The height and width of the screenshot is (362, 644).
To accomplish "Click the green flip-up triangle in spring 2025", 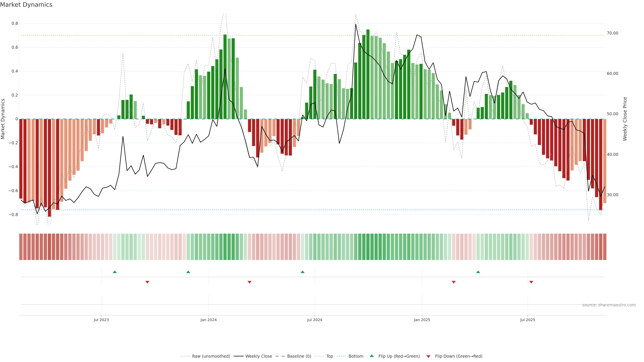I will tap(478, 272).
